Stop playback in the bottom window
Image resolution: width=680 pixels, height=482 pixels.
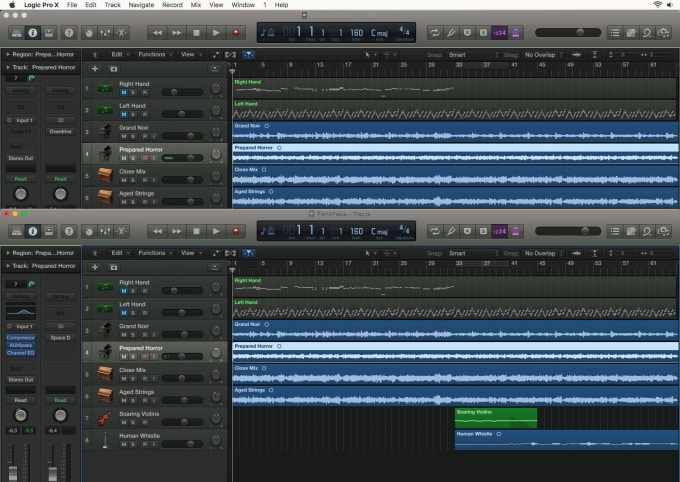coord(196,231)
